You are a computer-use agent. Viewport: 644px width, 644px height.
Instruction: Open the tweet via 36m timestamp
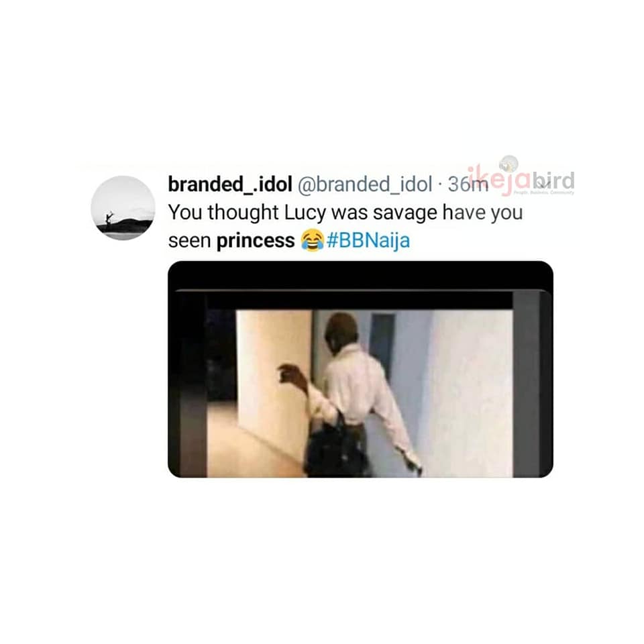[x=468, y=184]
